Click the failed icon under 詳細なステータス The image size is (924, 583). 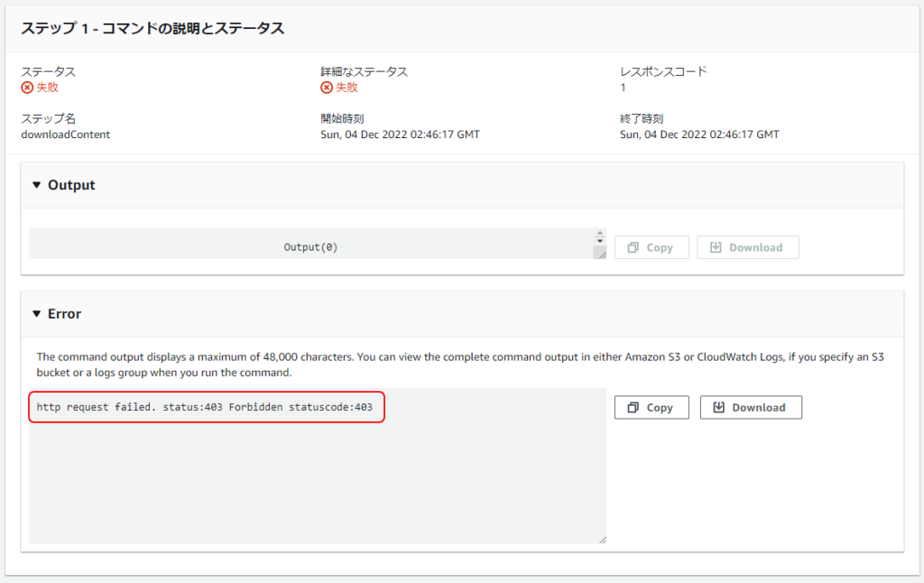(327, 88)
